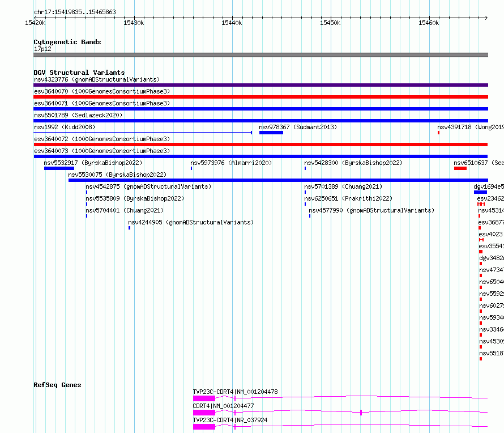Click the RefSeq Genes track heading

pyautogui.click(x=57, y=385)
